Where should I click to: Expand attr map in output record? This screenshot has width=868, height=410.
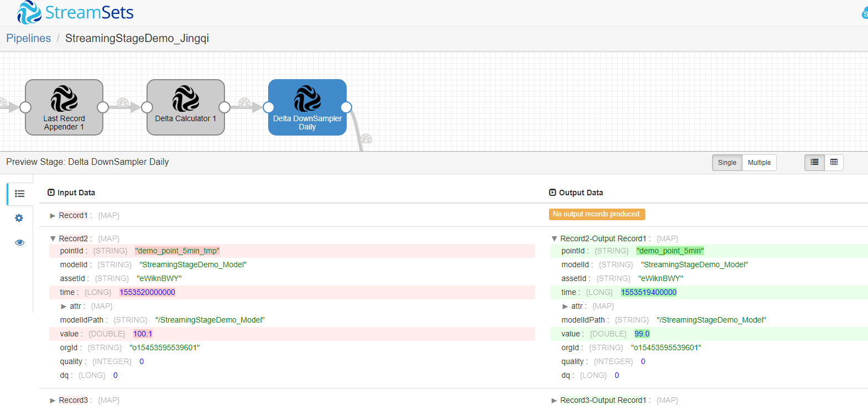[x=565, y=307]
